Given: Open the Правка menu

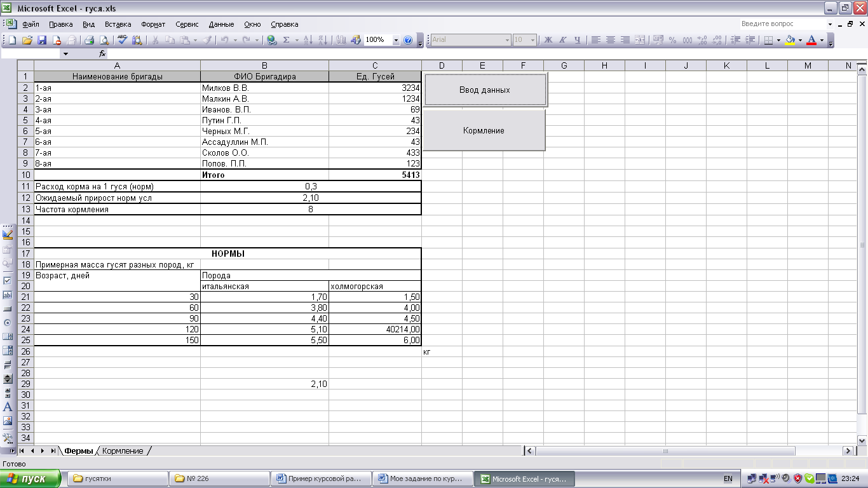Looking at the screenshot, I should pyautogui.click(x=61, y=24).
